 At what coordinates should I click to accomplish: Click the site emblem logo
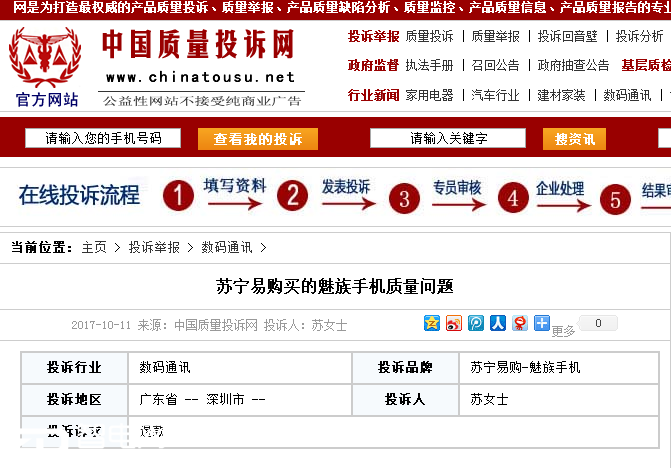(45, 56)
